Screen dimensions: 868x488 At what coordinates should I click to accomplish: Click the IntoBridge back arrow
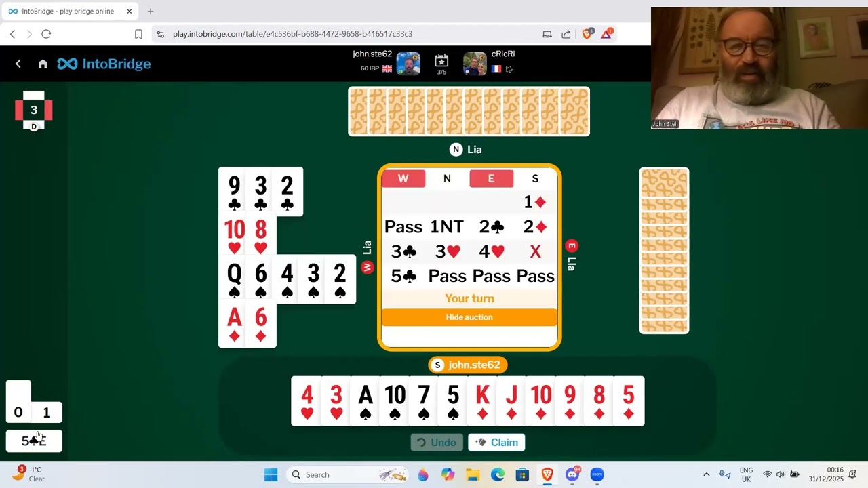pos(18,64)
